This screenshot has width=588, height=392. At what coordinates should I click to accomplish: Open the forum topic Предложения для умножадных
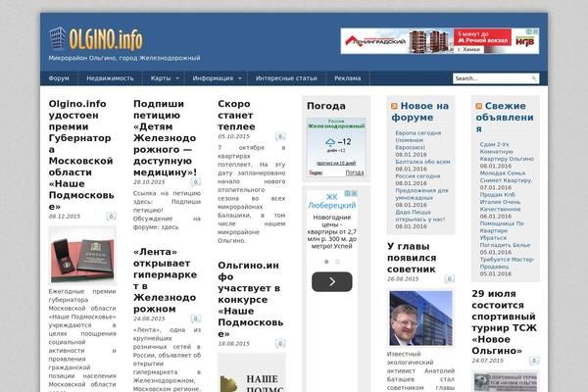pos(421,194)
